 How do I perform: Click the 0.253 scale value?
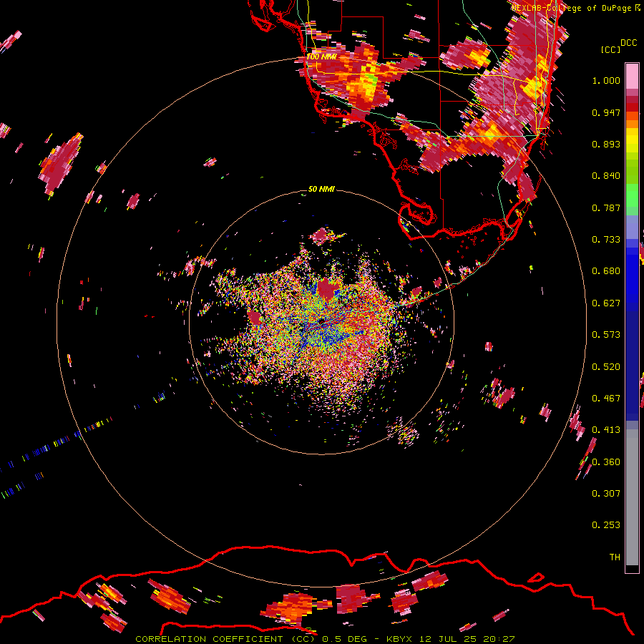[x=606, y=525]
